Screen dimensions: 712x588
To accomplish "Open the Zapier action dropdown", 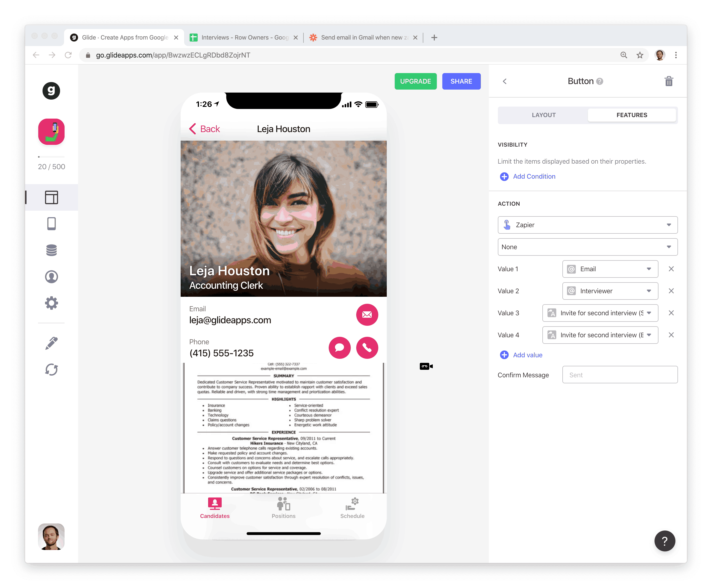I will click(587, 225).
